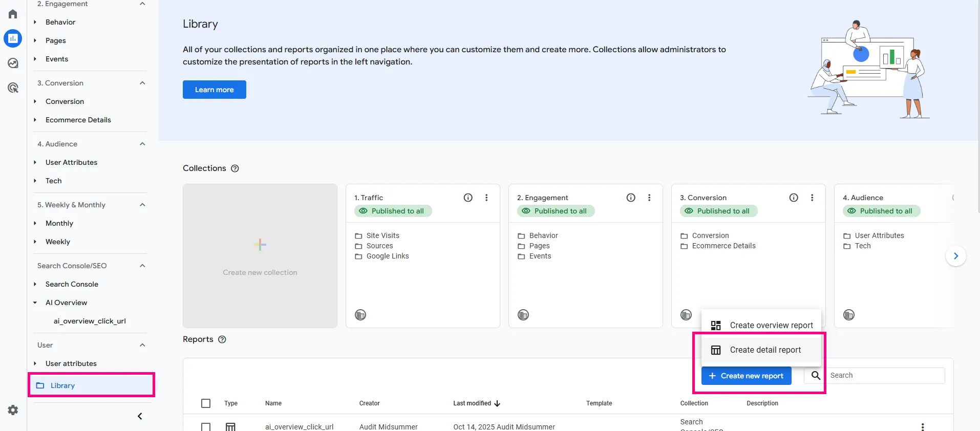
Task: Open the Explore icon in the left rail
Action: point(13,63)
